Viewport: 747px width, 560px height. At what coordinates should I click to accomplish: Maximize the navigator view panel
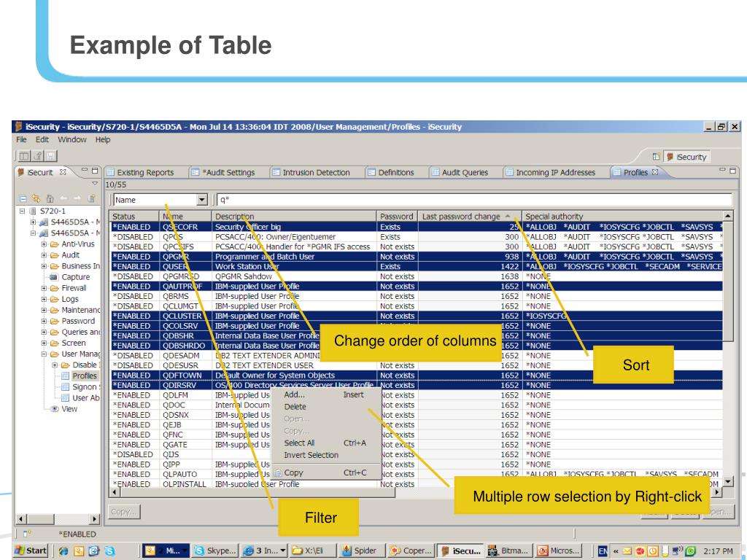(94, 170)
